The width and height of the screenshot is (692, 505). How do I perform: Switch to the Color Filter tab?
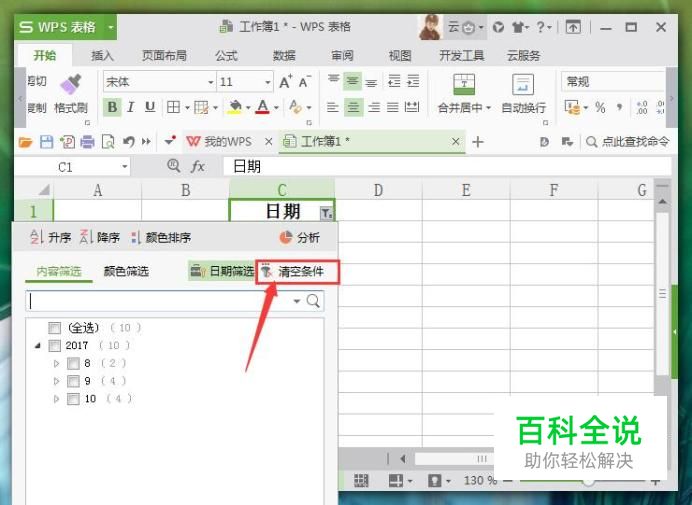click(126, 271)
